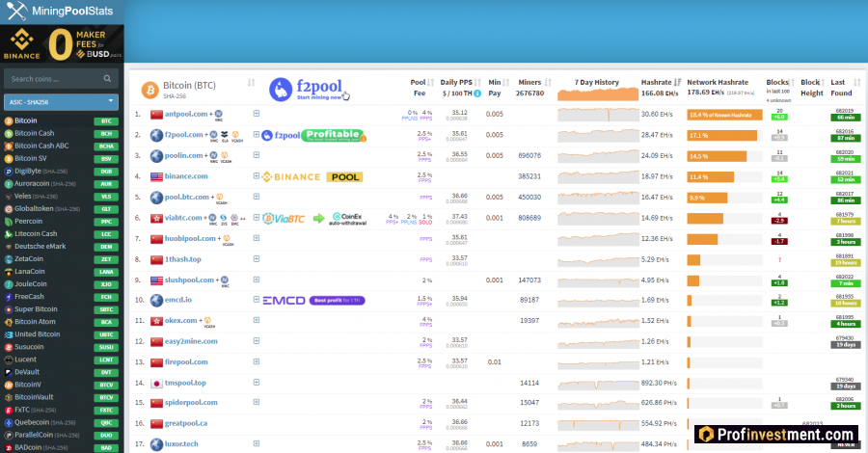The width and height of the screenshot is (868, 453).
Task: Select Bitcoin SV in coin list
Action: click(31, 159)
